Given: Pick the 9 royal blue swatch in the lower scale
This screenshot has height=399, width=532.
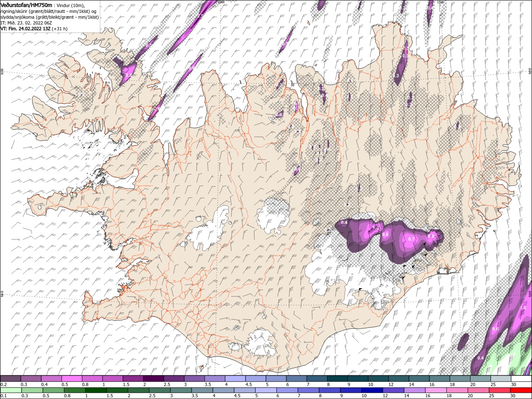Looking at the screenshot, I should click(351, 390).
